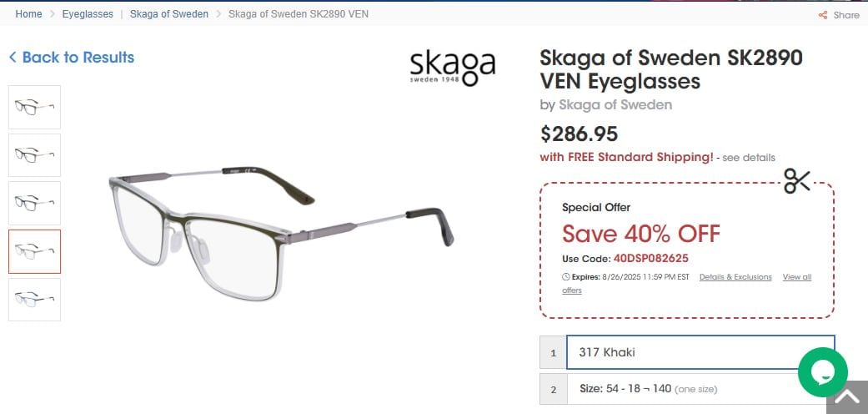
Task: Click the scissors coupon icon
Action: point(797,181)
